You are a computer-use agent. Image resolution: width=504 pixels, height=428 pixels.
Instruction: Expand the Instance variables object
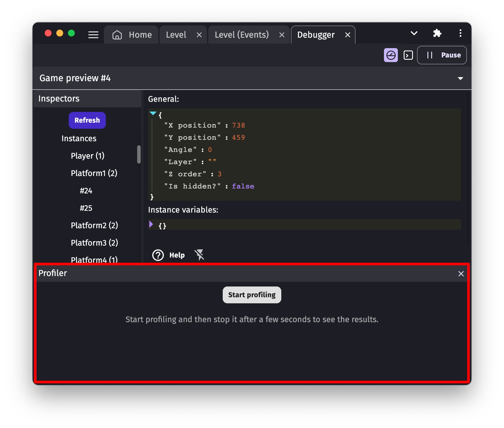point(151,224)
